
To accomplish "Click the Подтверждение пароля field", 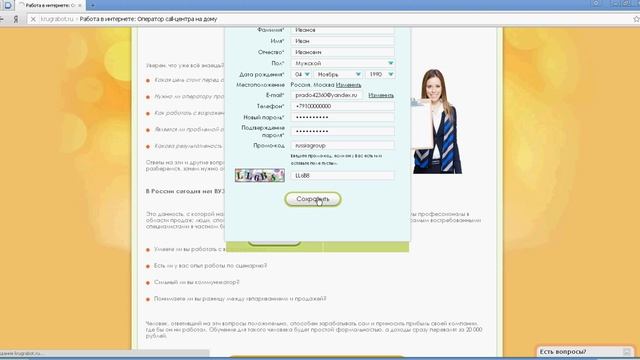I will point(342,131).
